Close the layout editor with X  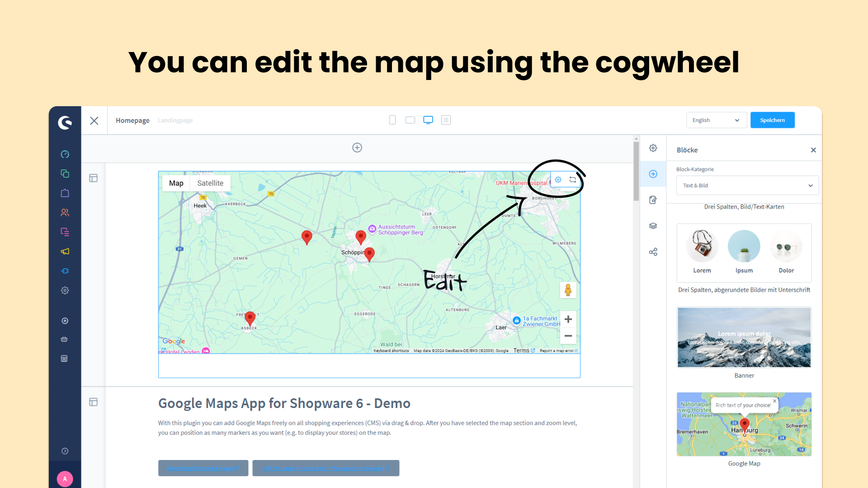[94, 121]
